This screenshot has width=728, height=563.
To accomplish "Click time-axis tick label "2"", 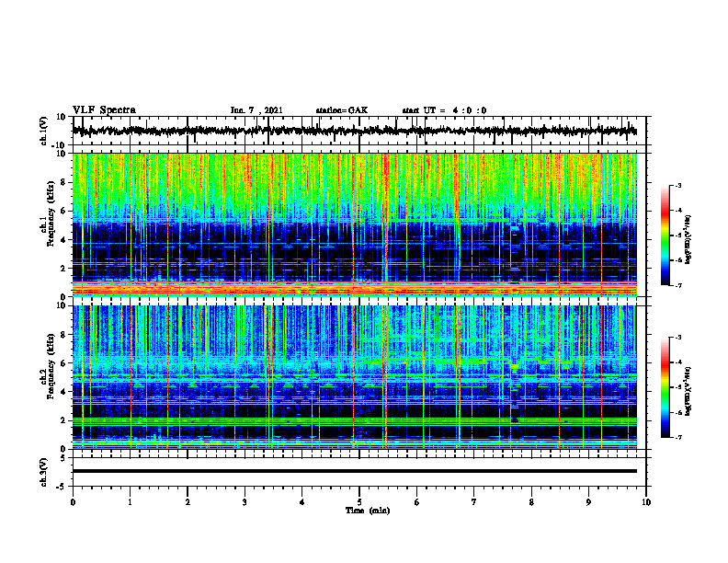I will [x=188, y=502].
